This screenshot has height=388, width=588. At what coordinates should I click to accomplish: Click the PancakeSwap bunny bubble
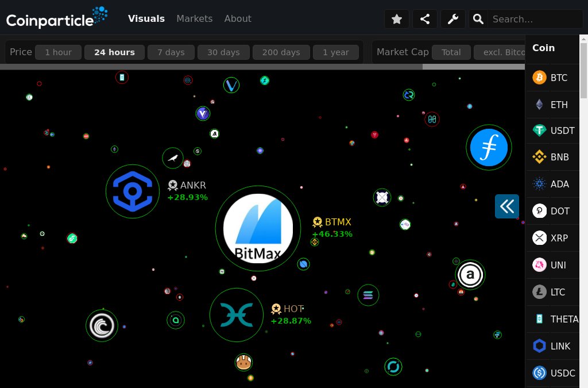(x=243, y=362)
